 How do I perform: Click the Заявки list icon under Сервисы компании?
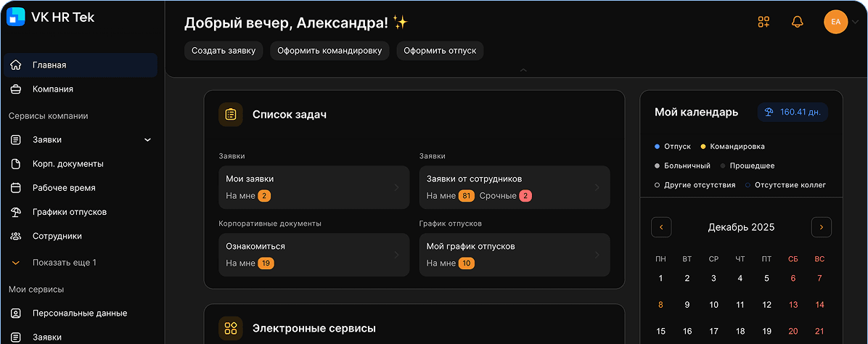16,140
